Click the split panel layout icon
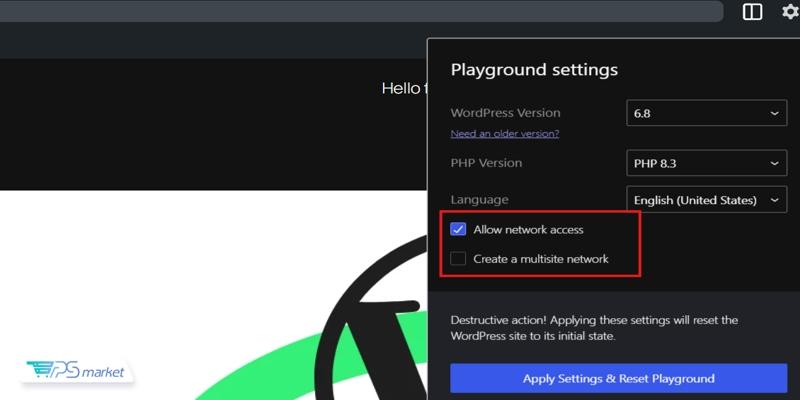Image resolution: width=800 pixels, height=400 pixels. point(752,12)
